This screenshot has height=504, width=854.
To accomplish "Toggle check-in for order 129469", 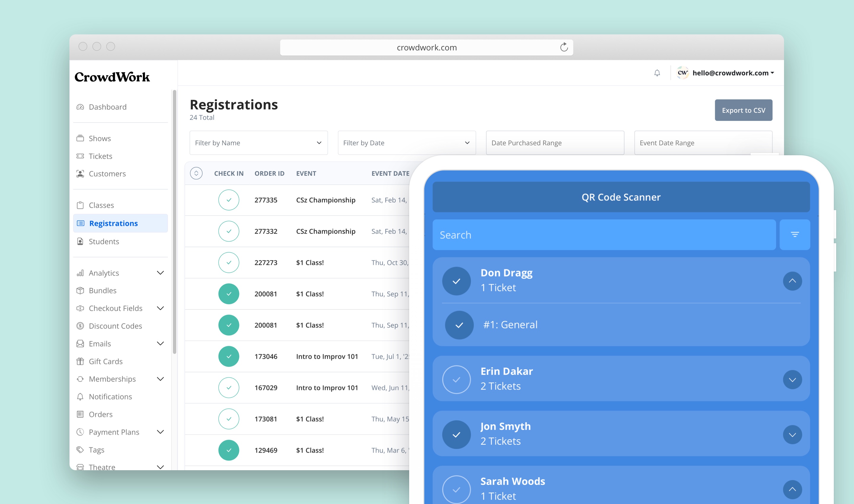I will point(229,450).
